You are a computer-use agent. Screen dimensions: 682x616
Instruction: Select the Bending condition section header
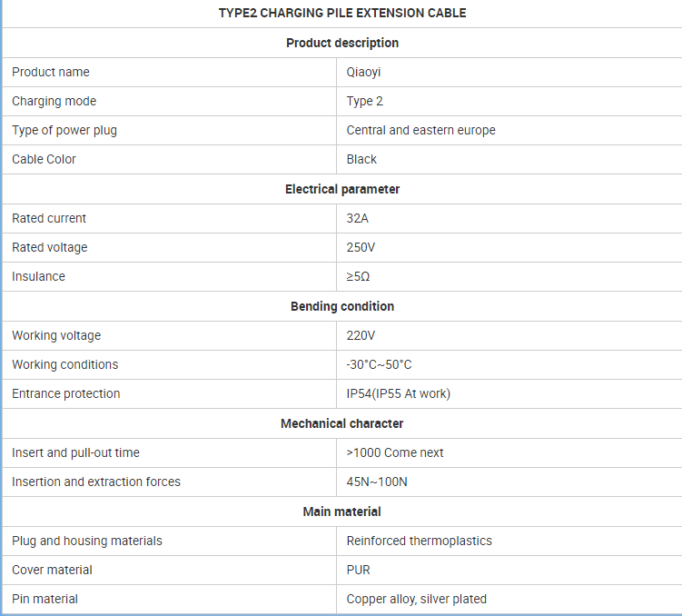click(342, 306)
